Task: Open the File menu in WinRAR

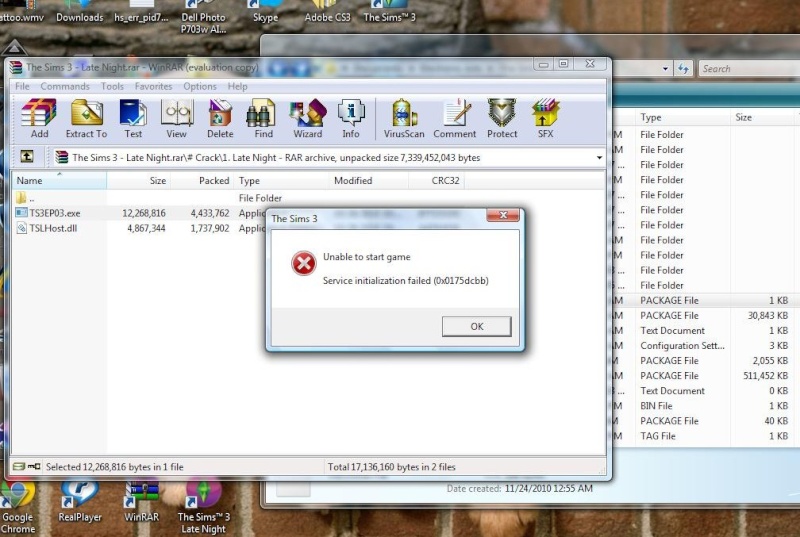Action: pyautogui.click(x=22, y=86)
